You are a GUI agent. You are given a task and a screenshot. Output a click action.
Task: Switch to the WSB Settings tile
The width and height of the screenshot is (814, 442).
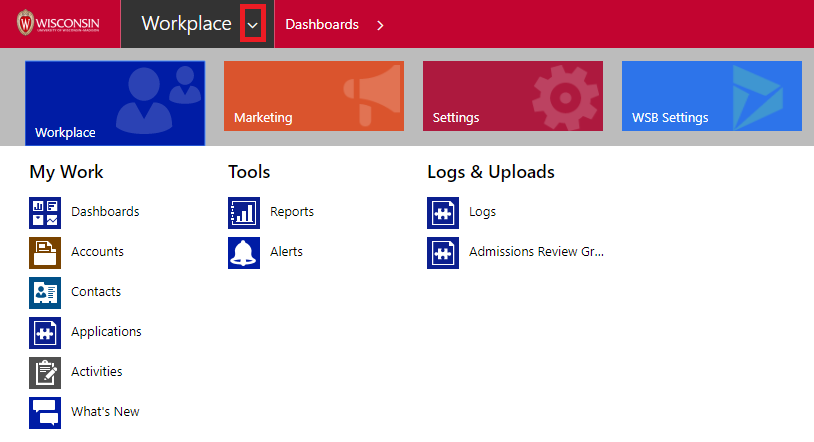click(x=711, y=96)
